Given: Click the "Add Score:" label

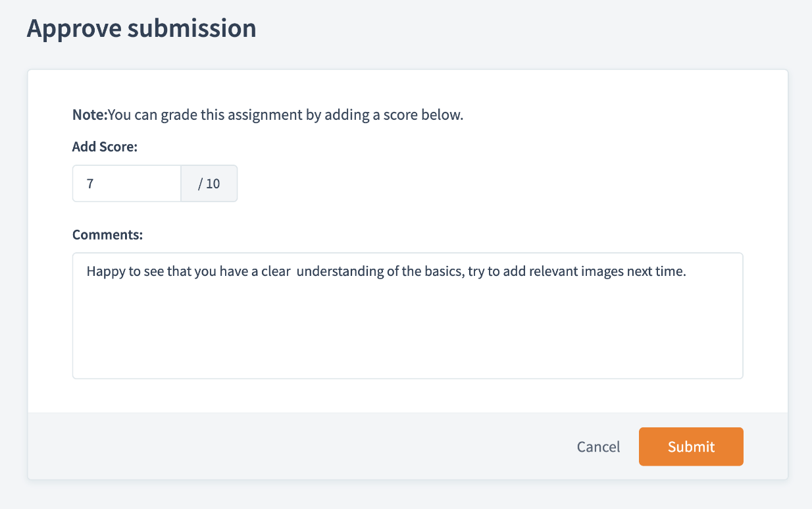Looking at the screenshot, I should pos(105,147).
